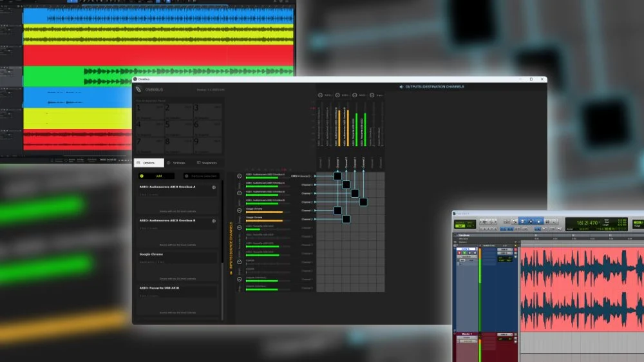Select the trim tool in Pro Tools toolbar
Image resolution: width=644 pixels, height=362 pixels.
click(x=522, y=222)
